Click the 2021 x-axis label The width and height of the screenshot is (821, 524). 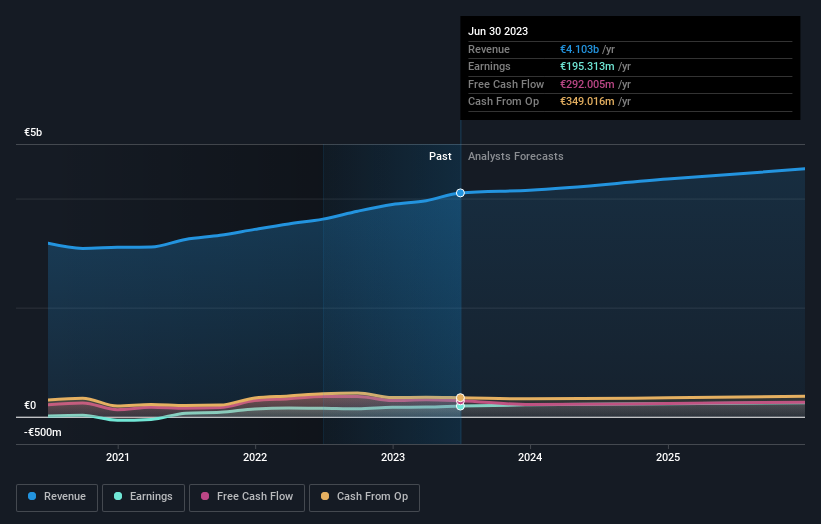pos(118,457)
